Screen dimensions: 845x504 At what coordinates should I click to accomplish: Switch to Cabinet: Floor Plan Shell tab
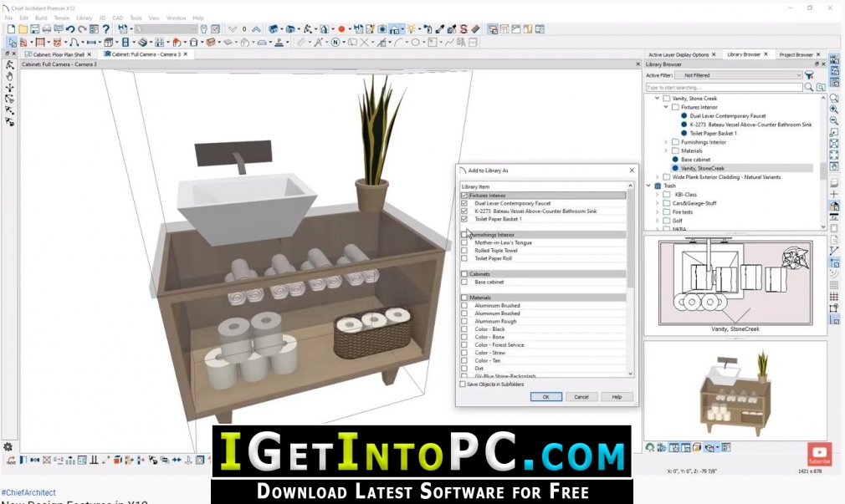click(x=59, y=54)
